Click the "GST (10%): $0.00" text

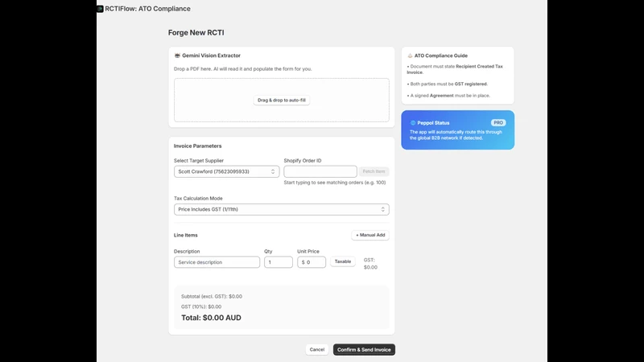pos(201,306)
